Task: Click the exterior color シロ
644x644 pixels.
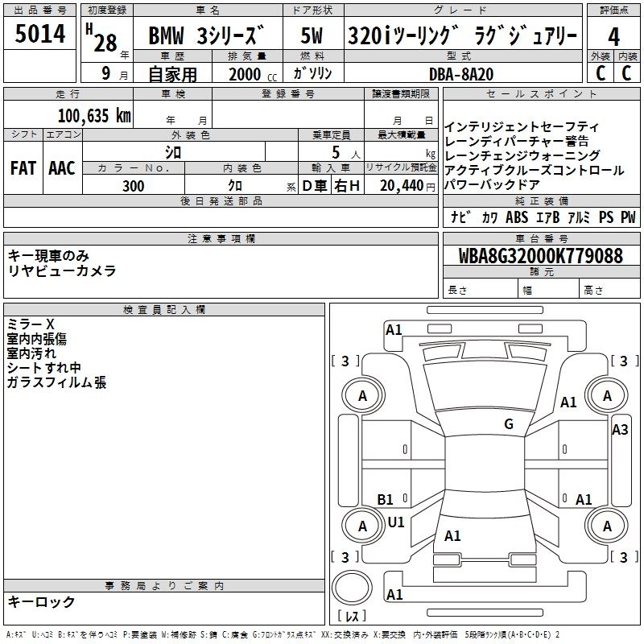Action: coord(173,153)
